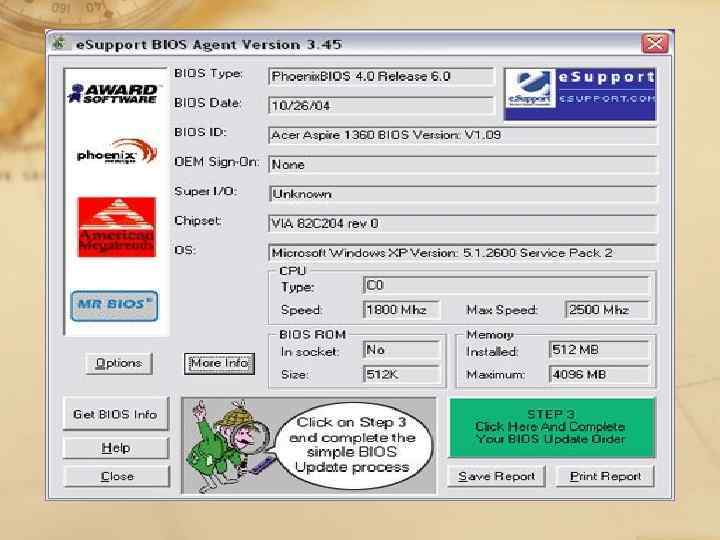Click the Award Software logo
The image size is (720, 540).
point(113,93)
